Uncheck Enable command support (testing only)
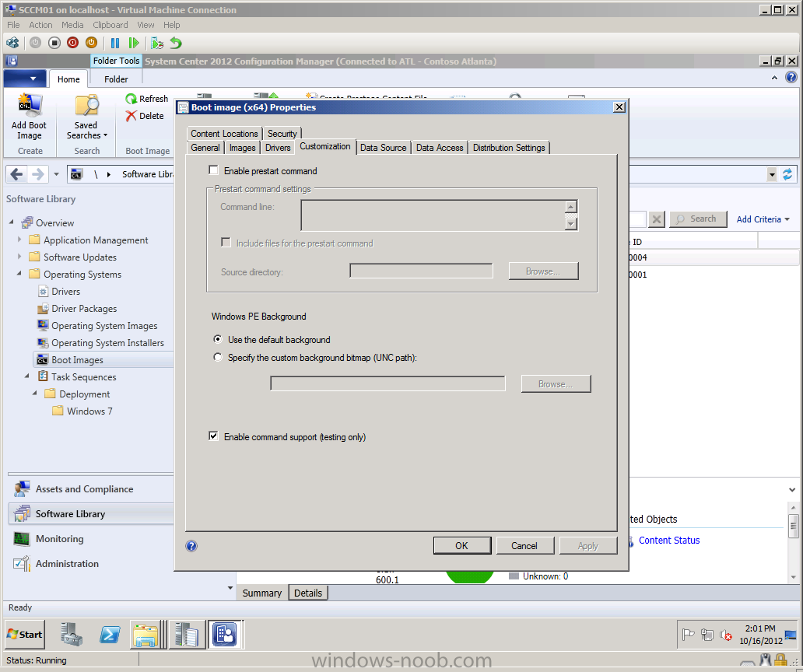This screenshot has height=672, width=803. [x=213, y=436]
